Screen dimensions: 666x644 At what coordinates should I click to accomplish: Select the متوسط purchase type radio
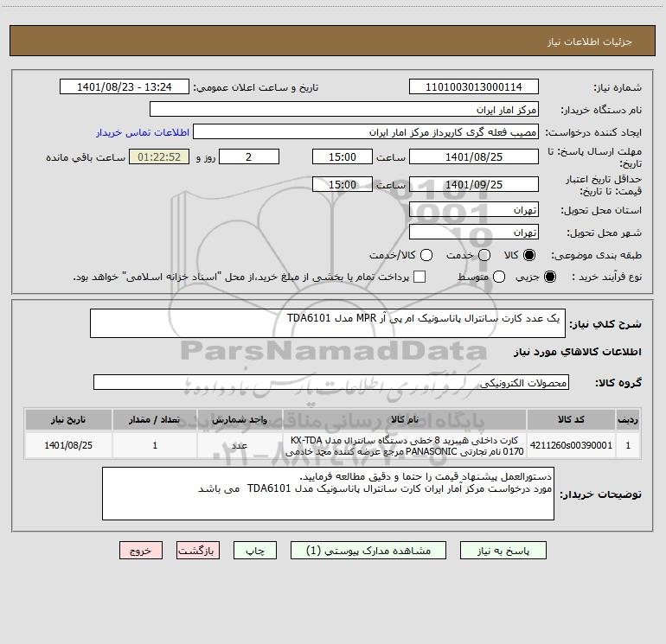coord(499,277)
